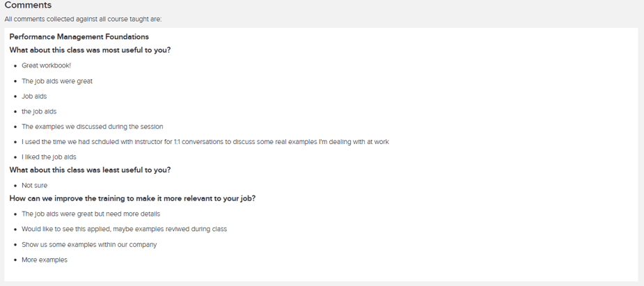Screen dimensions: 644x286
Task: Click the 'How can we improve the training' heading
Action: pos(132,198)
